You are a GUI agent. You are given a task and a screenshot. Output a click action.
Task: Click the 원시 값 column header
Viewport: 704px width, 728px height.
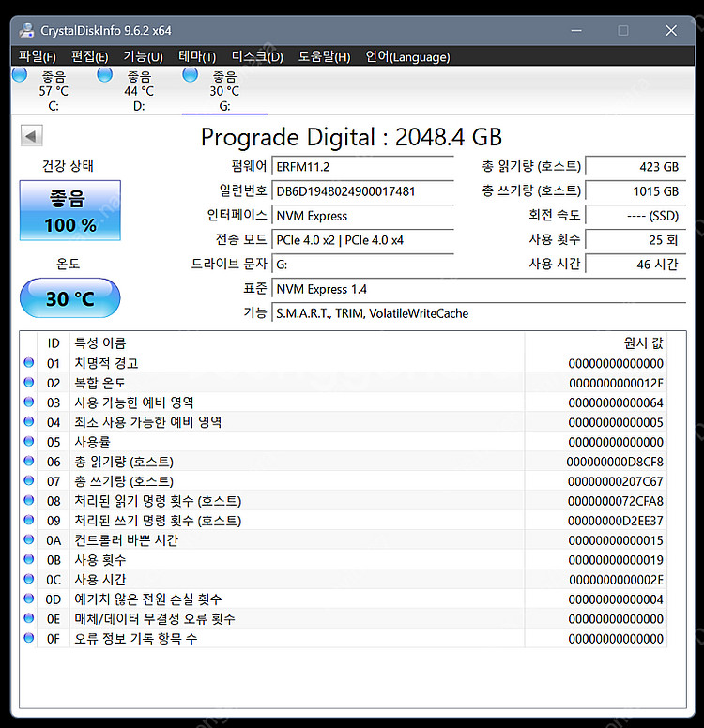[596, 343]
